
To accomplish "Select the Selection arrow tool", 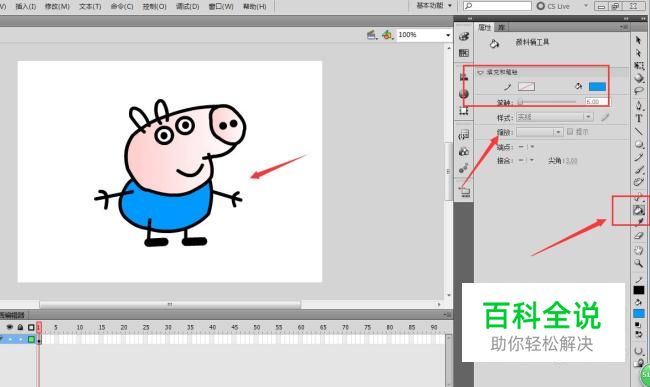I will [x=638, y=40].
